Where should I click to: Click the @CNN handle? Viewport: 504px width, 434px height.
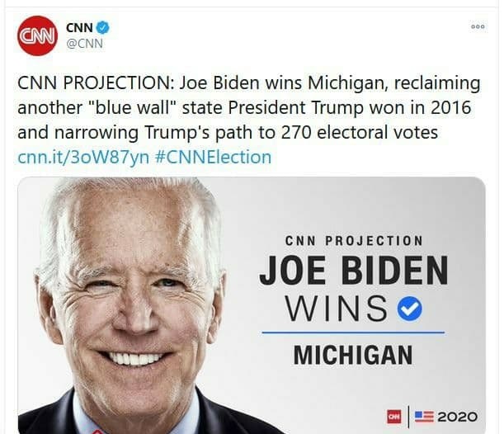[84, 44]
